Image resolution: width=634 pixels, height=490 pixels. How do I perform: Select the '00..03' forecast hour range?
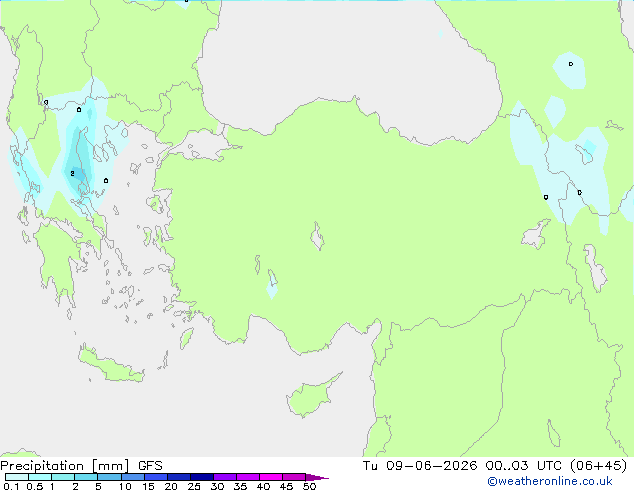pos(507,466)
